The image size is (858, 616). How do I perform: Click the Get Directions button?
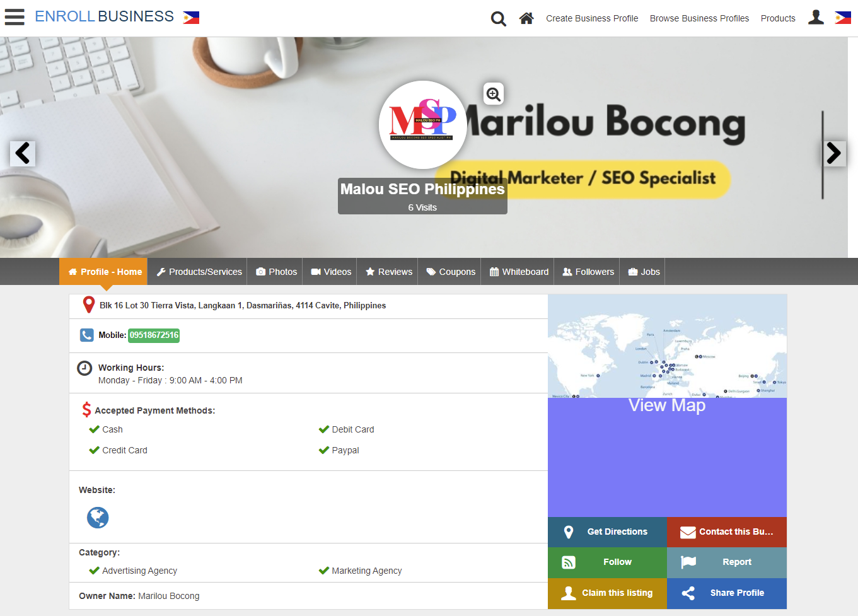(x=607, y=532)
